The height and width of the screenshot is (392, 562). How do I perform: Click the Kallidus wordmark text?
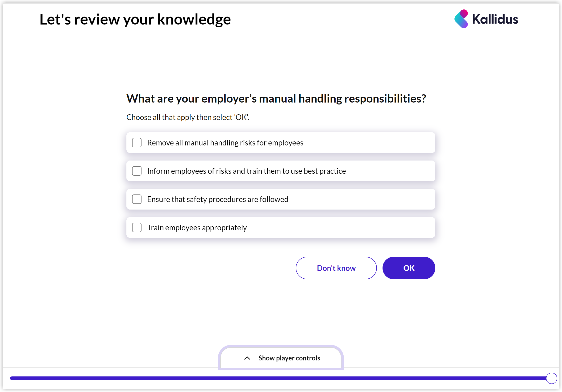tap(495, 19)
